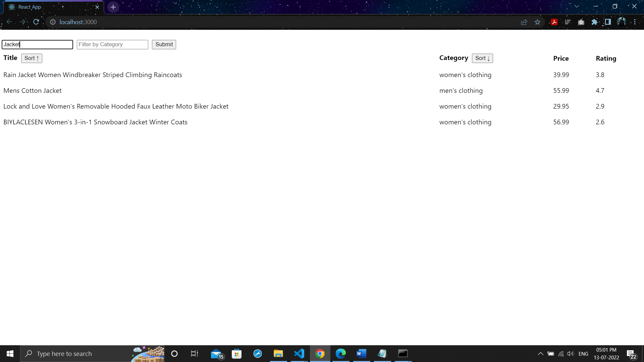
Task: Open terminal window from taskbar
Action: coord(403,354)
